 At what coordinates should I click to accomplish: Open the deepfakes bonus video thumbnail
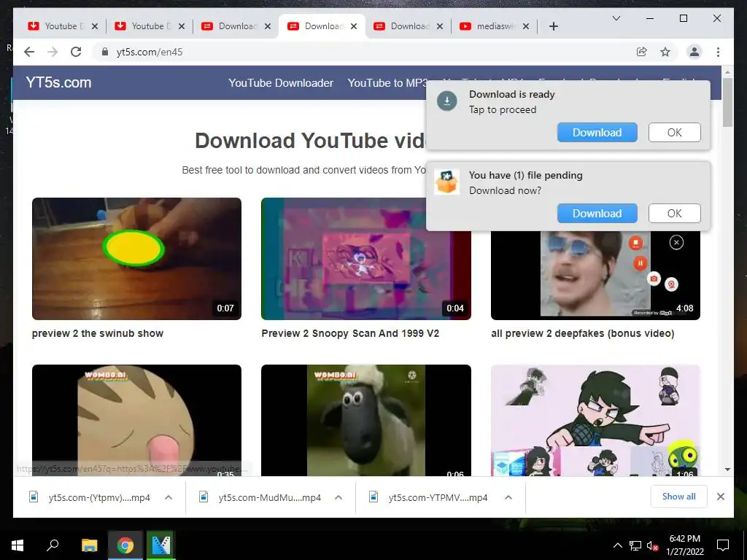pyautogui.click(x=595, y=275)
